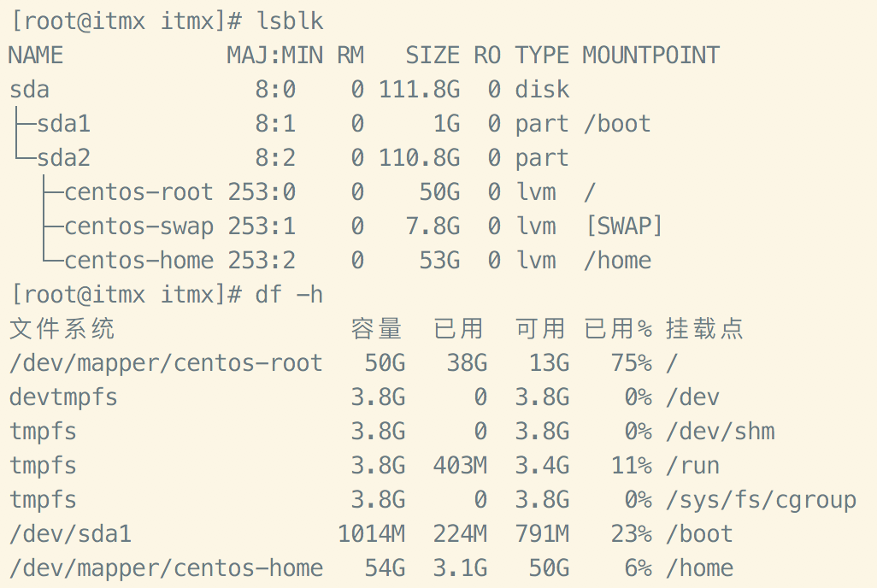The image size is (877, 588).
Task: Click the 文件系统 column header
Action: click(x=62, y=329)
